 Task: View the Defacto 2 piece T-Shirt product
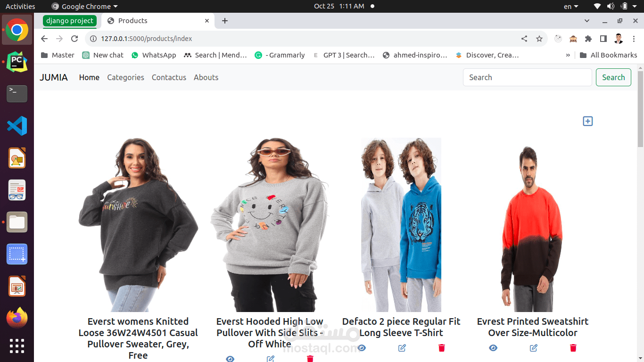(x=362, y=348)
